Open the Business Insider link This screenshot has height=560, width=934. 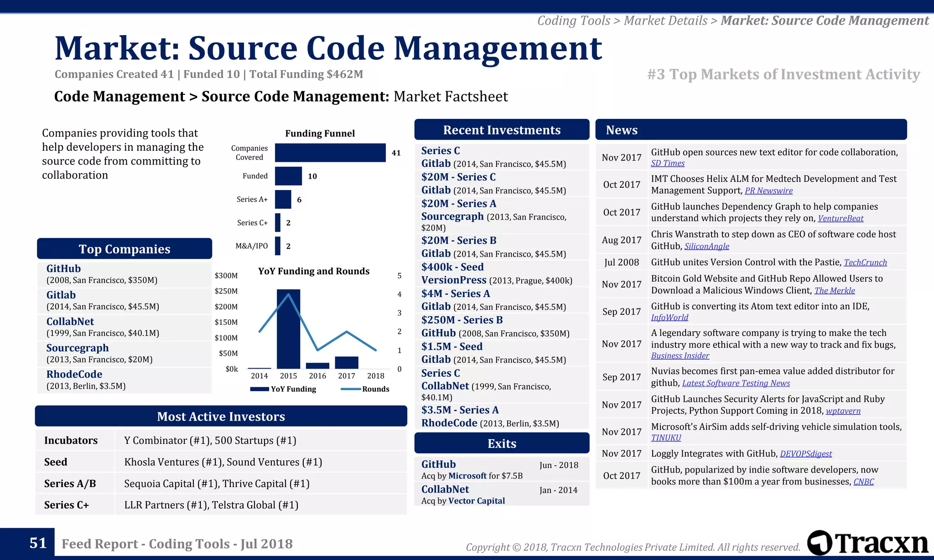(680, 356)
